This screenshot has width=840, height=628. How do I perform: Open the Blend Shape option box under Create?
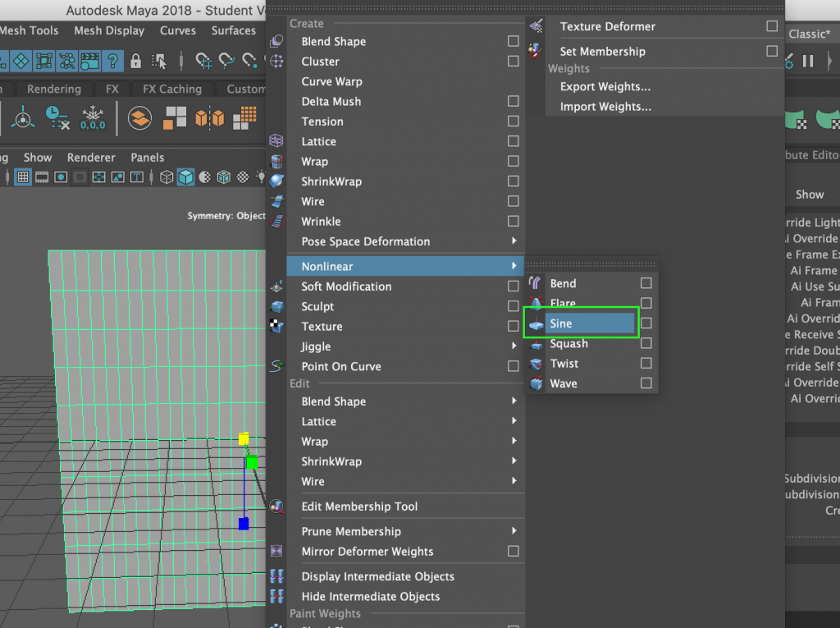tap(514, 41)
